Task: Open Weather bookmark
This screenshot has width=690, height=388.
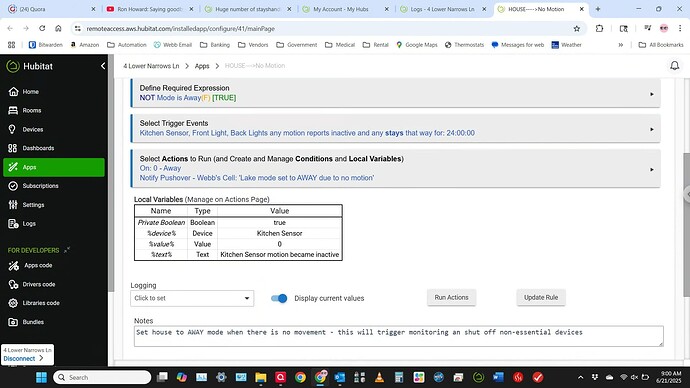Action: coord(566,45)
